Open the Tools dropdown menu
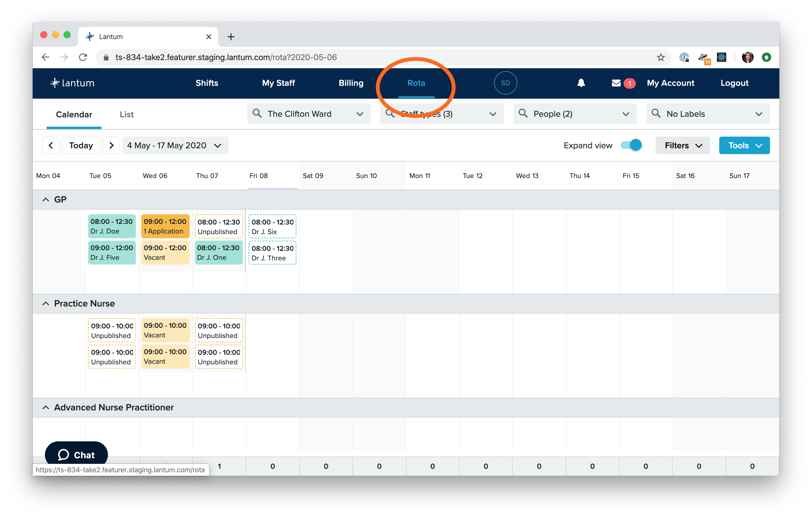Screen dimensions: 812x519 pyautogui.click(x=744, y=145)
